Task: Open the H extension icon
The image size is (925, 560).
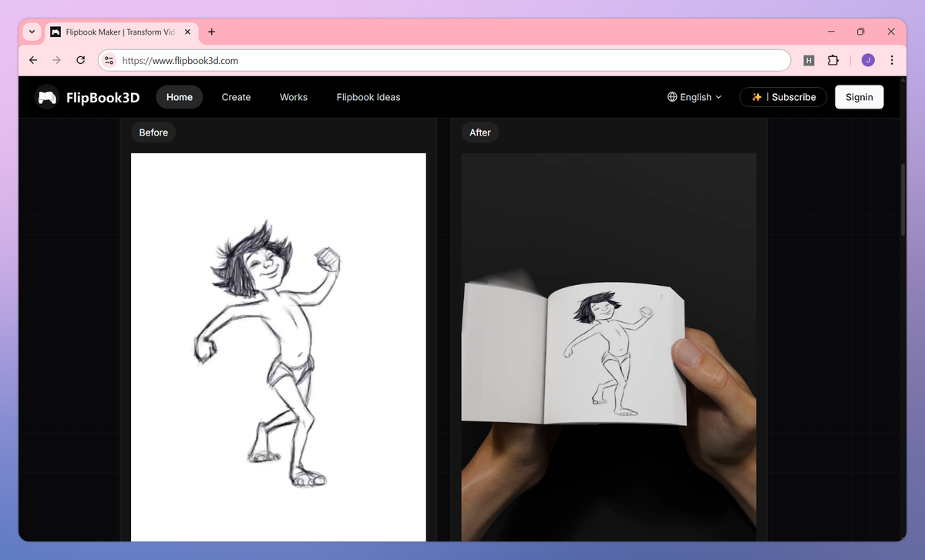Action: [809, 60]
